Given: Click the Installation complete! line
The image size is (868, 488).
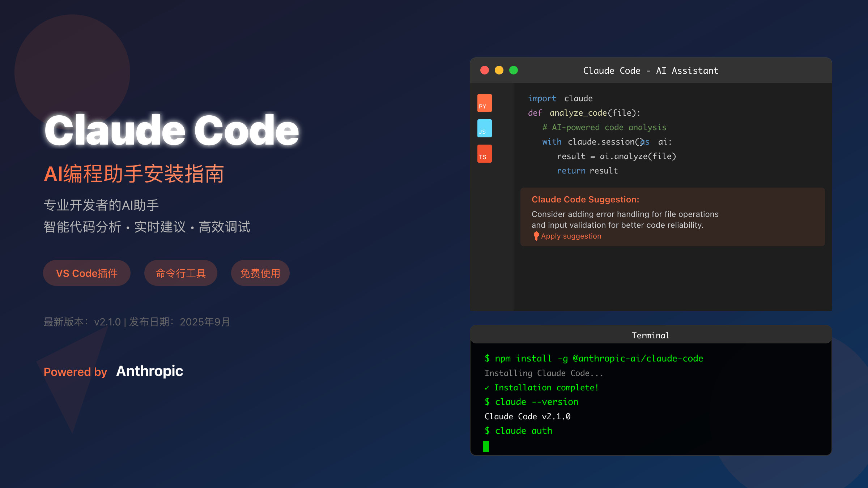Looking at the screenshot, I should tap(541, 388).
